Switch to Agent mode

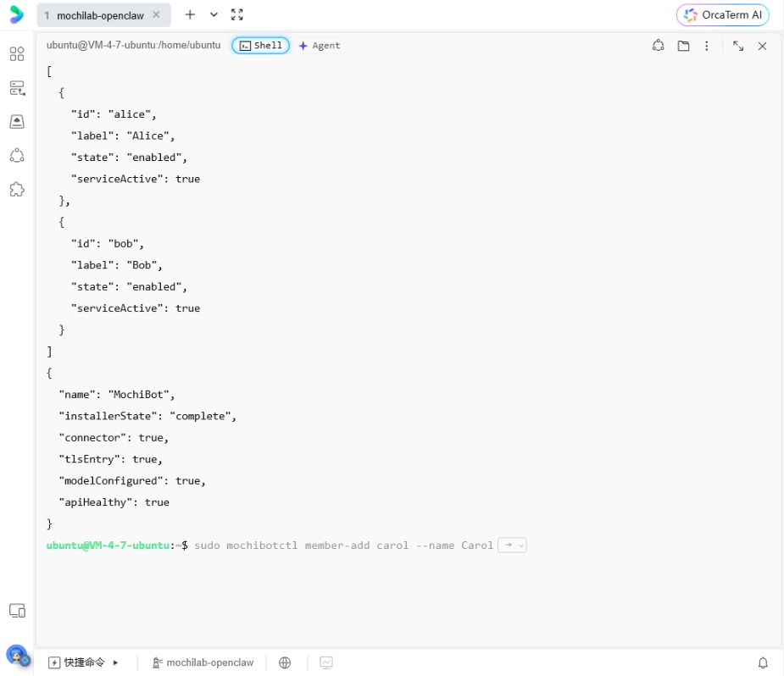click(320, 46)
